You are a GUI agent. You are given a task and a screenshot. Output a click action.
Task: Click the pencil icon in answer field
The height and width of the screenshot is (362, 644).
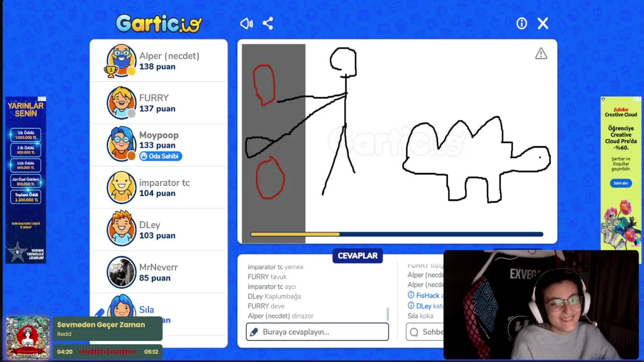click(x=254, y=332)
